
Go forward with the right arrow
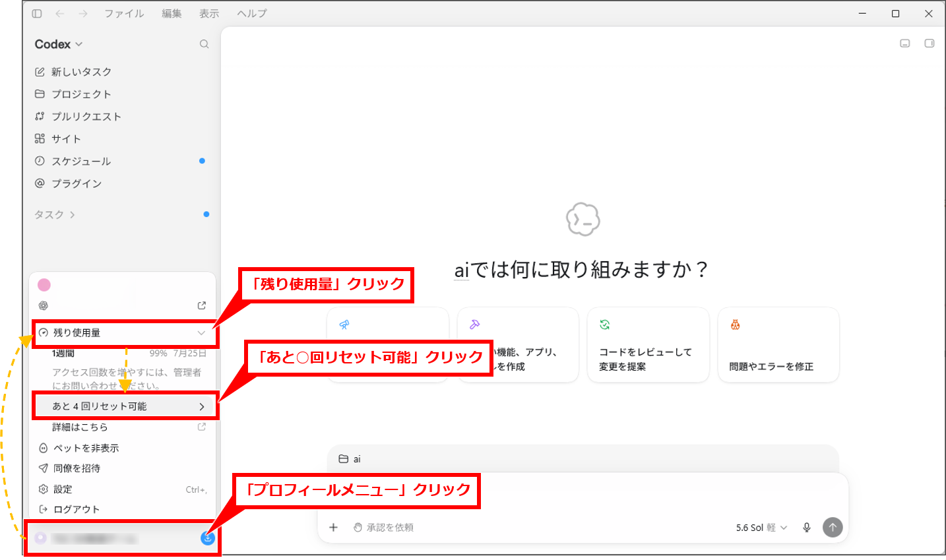click(83, 13)
